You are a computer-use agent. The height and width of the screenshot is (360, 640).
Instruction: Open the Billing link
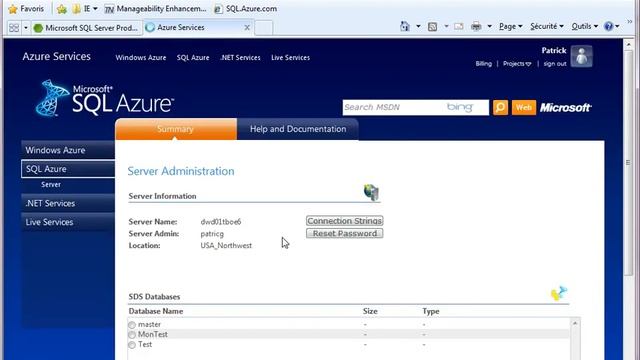(x=483, y=64)
